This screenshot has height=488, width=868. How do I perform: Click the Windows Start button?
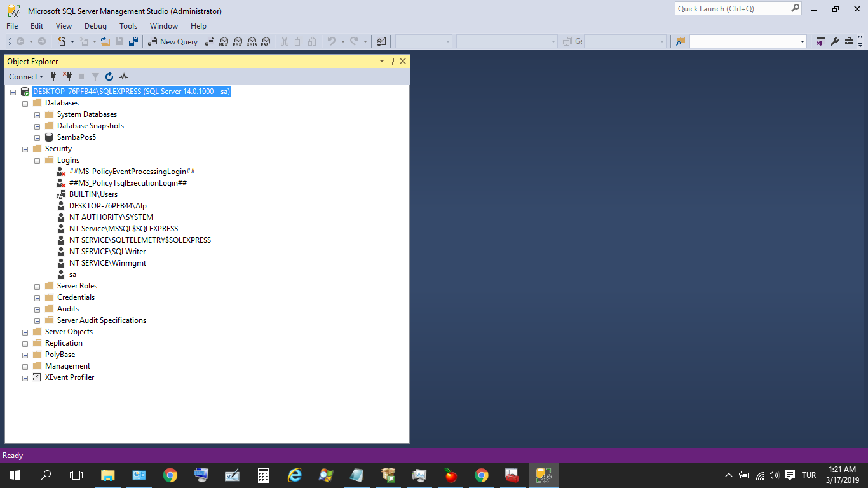coord(15,475)
